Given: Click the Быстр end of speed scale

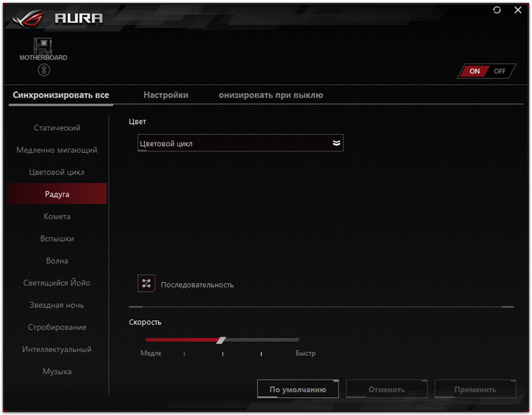Looking at the screenshot, I should [x=305, y=353].
